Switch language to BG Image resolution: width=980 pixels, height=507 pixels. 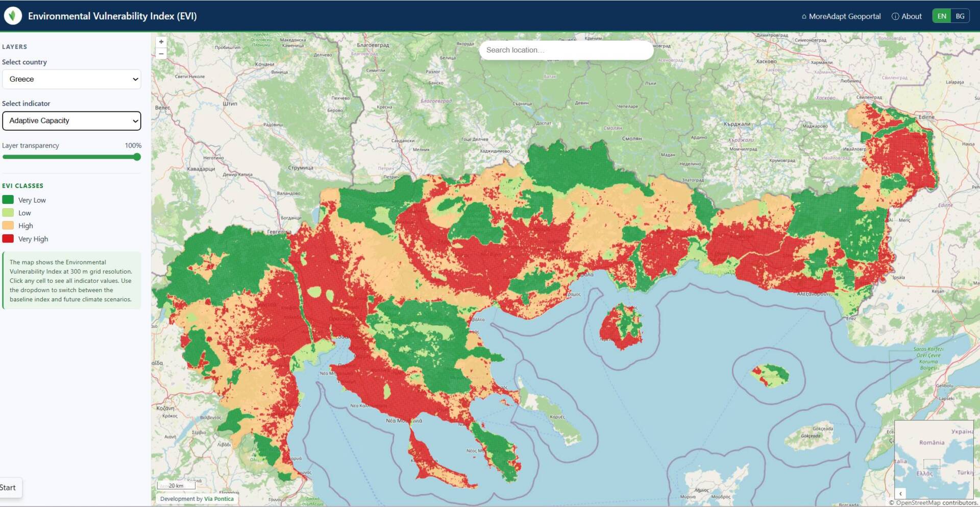(960, 16)
